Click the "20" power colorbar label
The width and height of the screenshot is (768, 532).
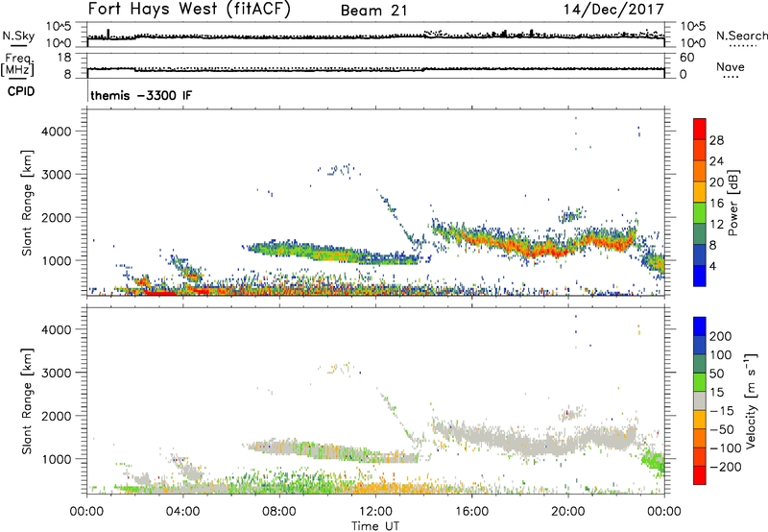click(x=716, y=182)
